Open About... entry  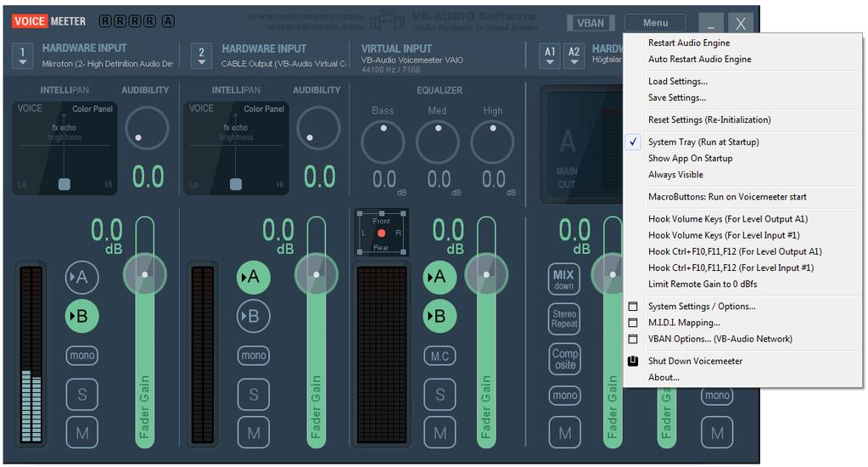tap(664, 377)
